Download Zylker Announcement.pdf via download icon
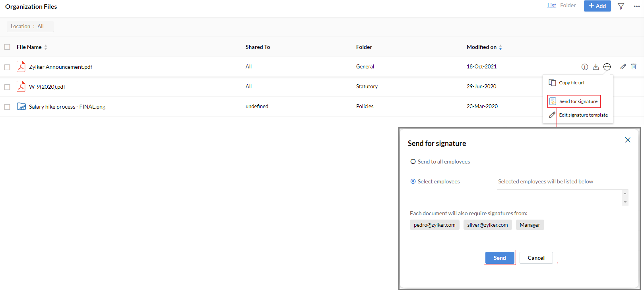Viewport: 644px width, 292px height. (x=596, y=67)
